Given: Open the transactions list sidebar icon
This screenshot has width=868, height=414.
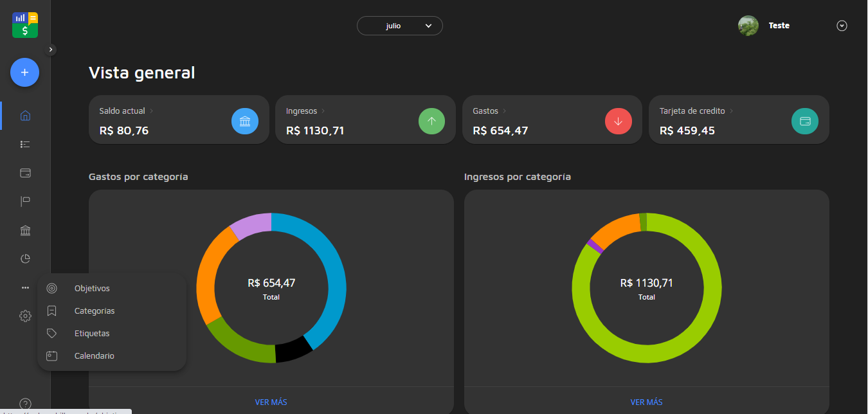Looking at the screenshot, I should pyautogui.click(x=25, y=145).
